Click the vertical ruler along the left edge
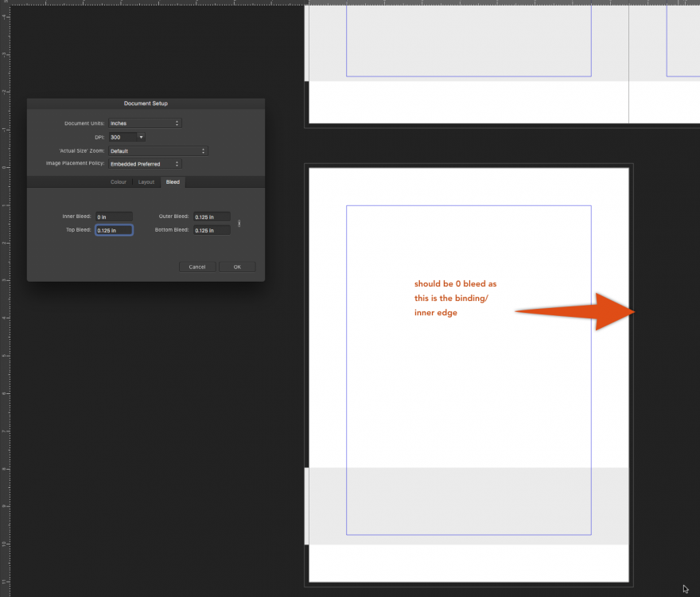 click(x=5, y=318)
